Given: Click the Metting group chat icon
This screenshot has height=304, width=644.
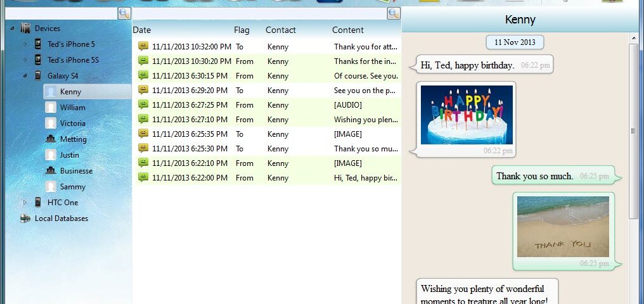Looking at the screenshot, I should pyautogui.click(x=51, y=139).
